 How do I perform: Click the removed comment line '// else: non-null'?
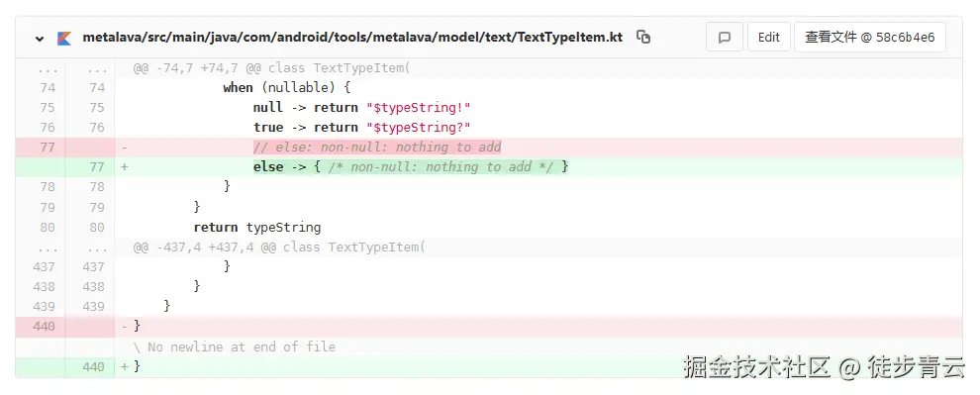(x=377, y=148)
